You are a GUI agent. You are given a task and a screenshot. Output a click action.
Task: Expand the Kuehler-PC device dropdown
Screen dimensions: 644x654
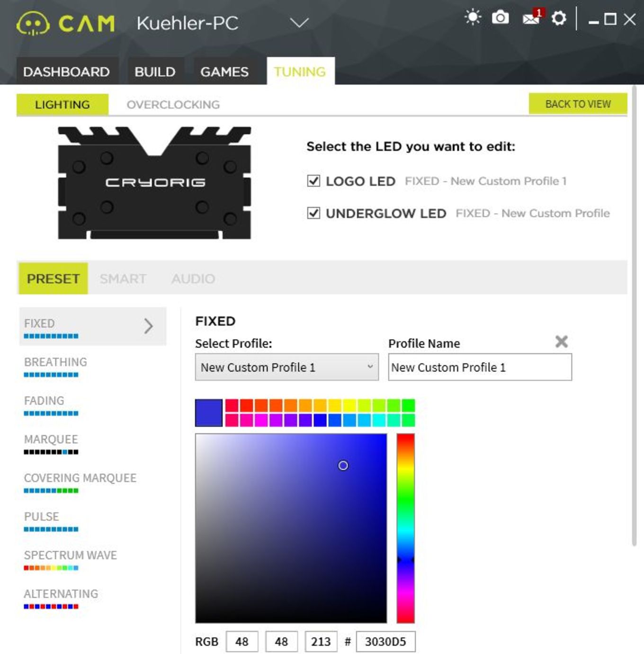(x=299, y=23)
